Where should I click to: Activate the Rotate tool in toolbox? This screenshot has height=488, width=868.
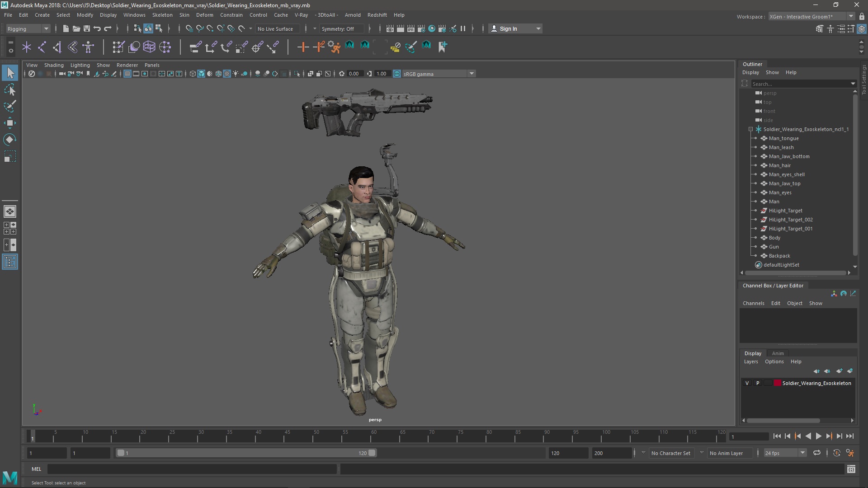(x=10, y=140)
